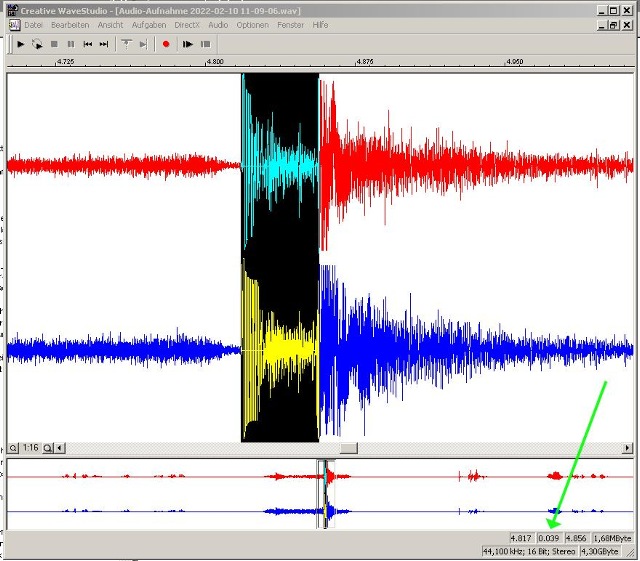Open the Bearbeiten menu

coord(70,25)
